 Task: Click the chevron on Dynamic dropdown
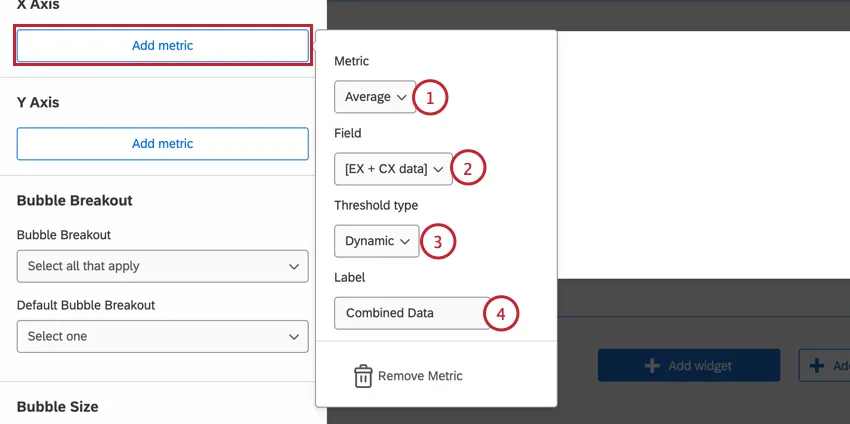coord(405,241)
